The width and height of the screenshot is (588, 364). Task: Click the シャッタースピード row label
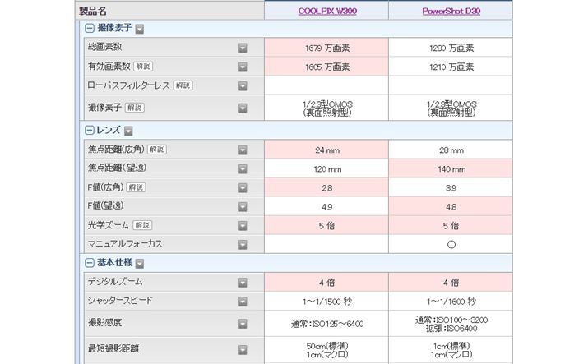(120, 301)
